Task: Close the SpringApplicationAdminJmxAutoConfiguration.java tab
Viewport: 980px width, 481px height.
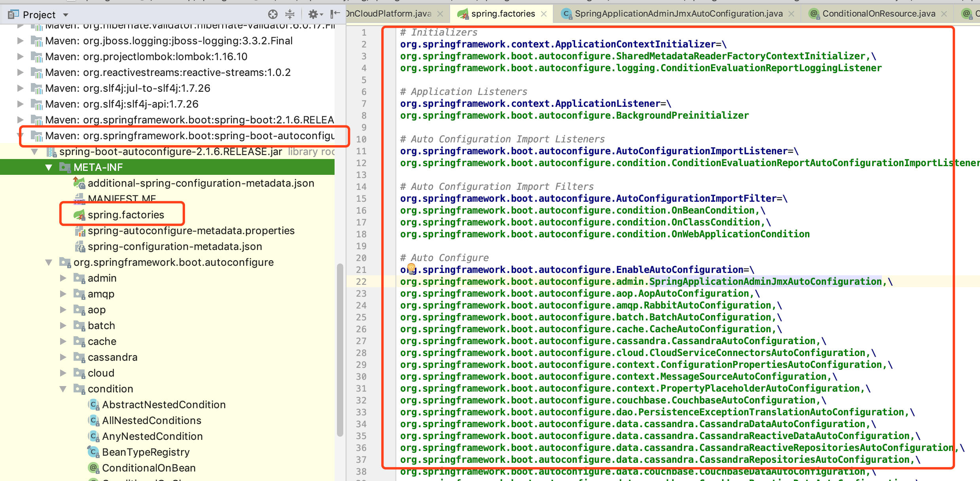Action: pos(791,14)
